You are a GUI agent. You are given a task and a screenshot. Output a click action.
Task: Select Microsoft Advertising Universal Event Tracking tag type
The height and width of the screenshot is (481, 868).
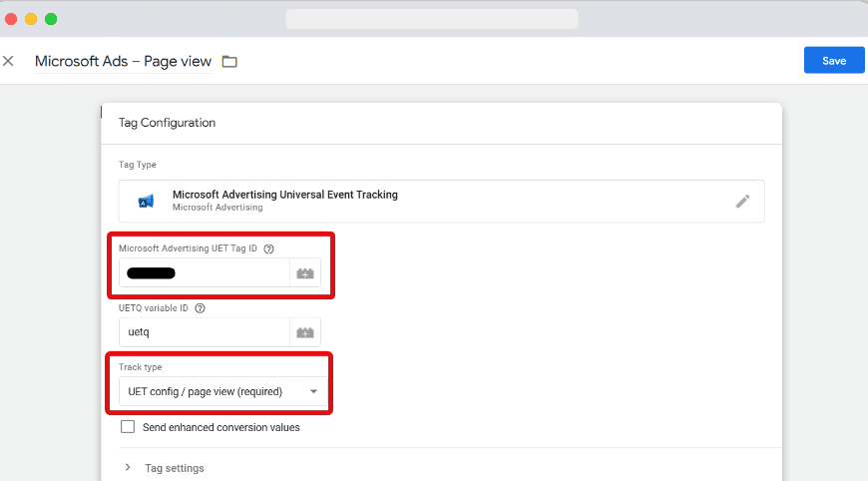(441, 201)
